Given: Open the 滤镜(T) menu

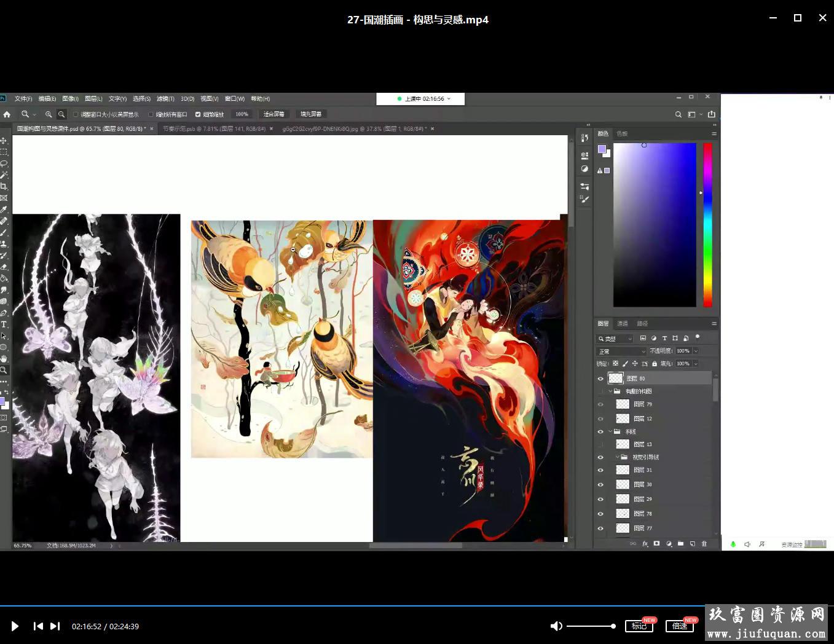Looking at the screenshot, I should click(x=165, y=99).
